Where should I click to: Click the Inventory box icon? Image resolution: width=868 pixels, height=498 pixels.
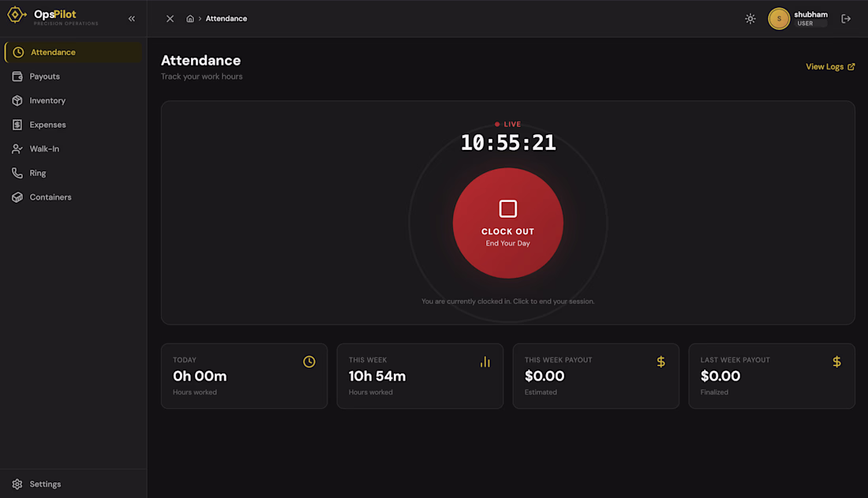coord(17,101)
